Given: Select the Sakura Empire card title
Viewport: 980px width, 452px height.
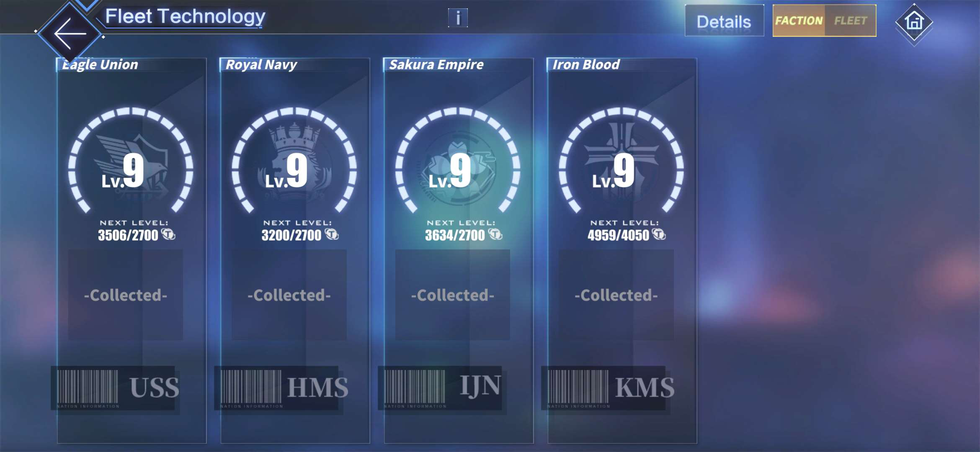Looking at the screenshot, I should [x=436, y=64].
